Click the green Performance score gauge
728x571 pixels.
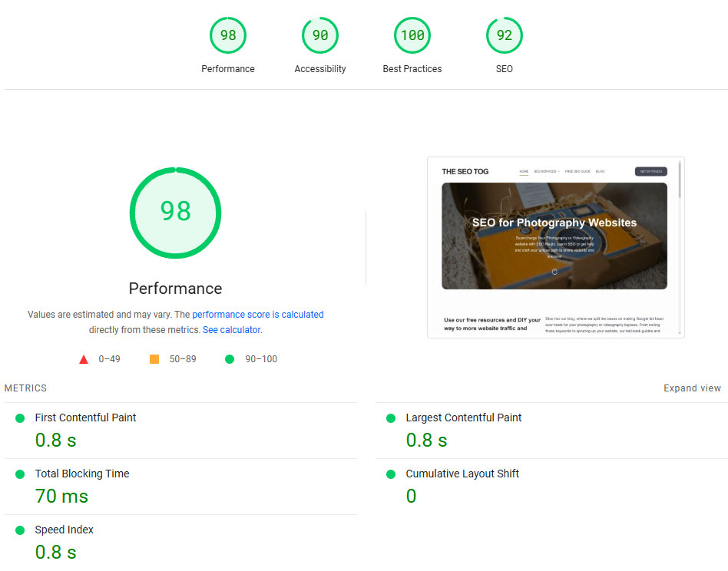227,35
